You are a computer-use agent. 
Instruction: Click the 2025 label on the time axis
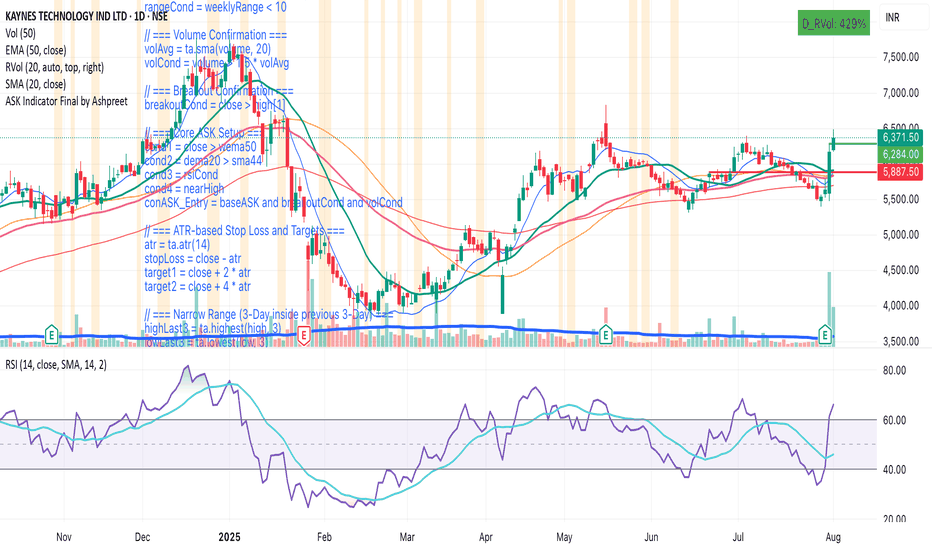tap(229, 537)
